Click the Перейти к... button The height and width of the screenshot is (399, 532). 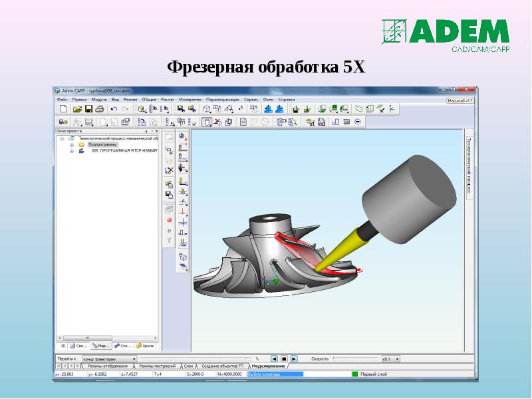point(69,358)
